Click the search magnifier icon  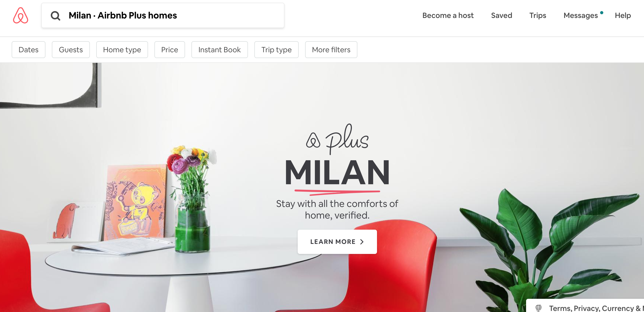click(55, 16)
